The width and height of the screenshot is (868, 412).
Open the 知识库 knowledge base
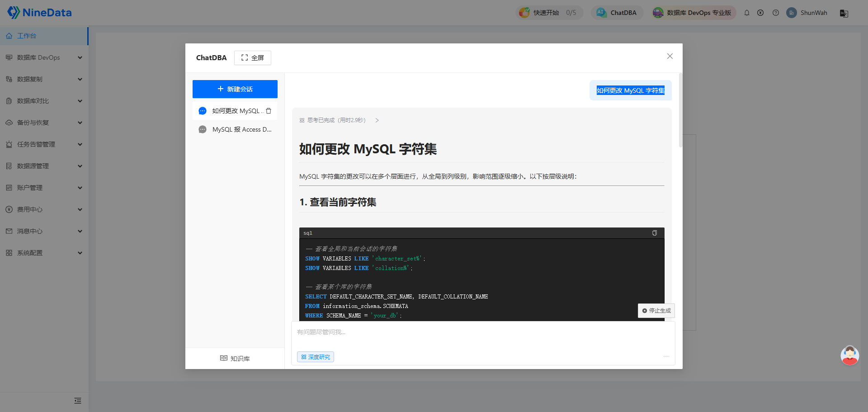235,358
